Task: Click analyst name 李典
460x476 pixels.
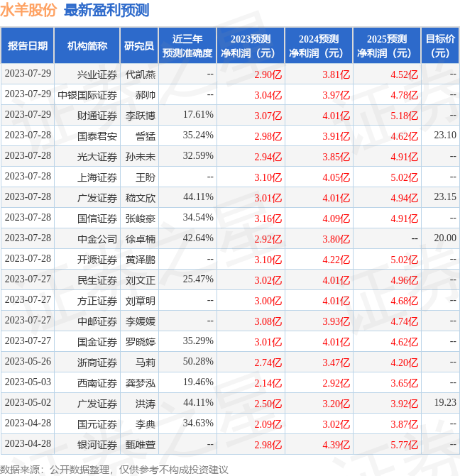Action: pos(146,424)
